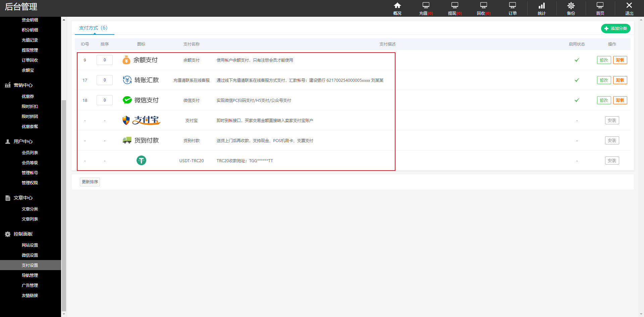Screen dimensions: 644x317
Task: Collapse the 用户中心 sidebar section
Action: point(22,141)
